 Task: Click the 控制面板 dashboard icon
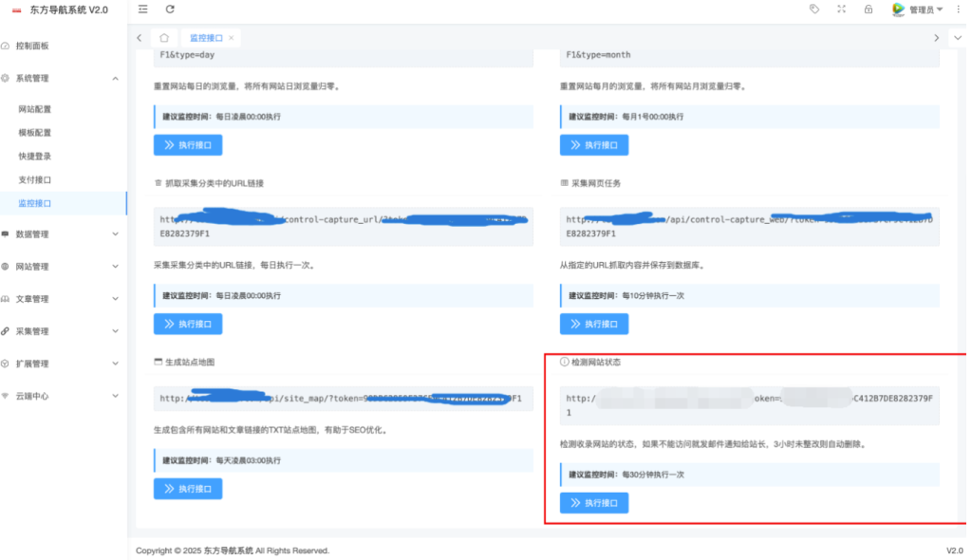5,46
